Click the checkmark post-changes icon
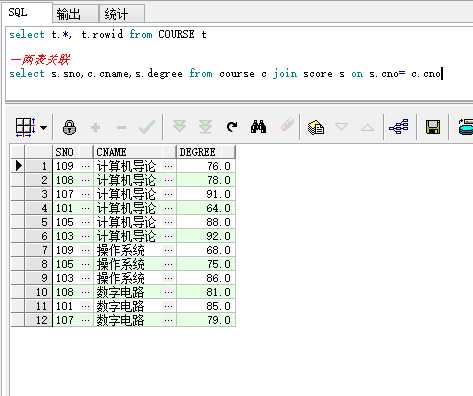 pyautogui.click(x=147, y=127)
